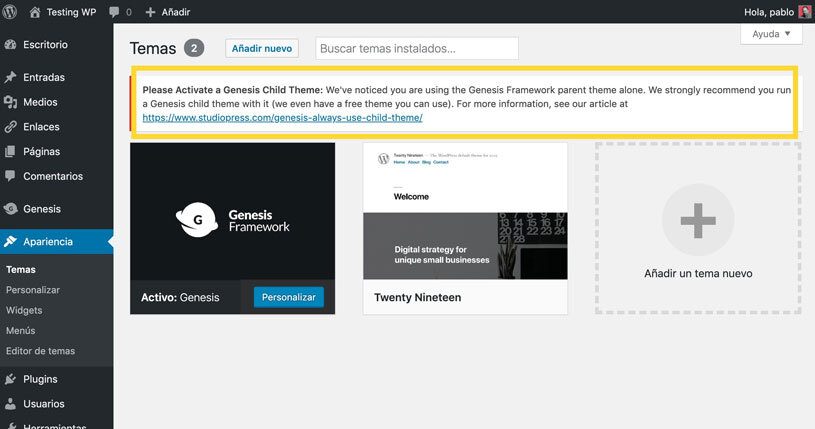
Task: Open the Ayuda help dropdown
Action: coord(771,34)
